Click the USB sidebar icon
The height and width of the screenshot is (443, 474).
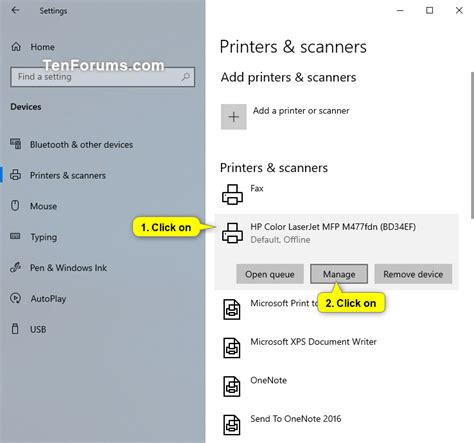tap(15, 329)
